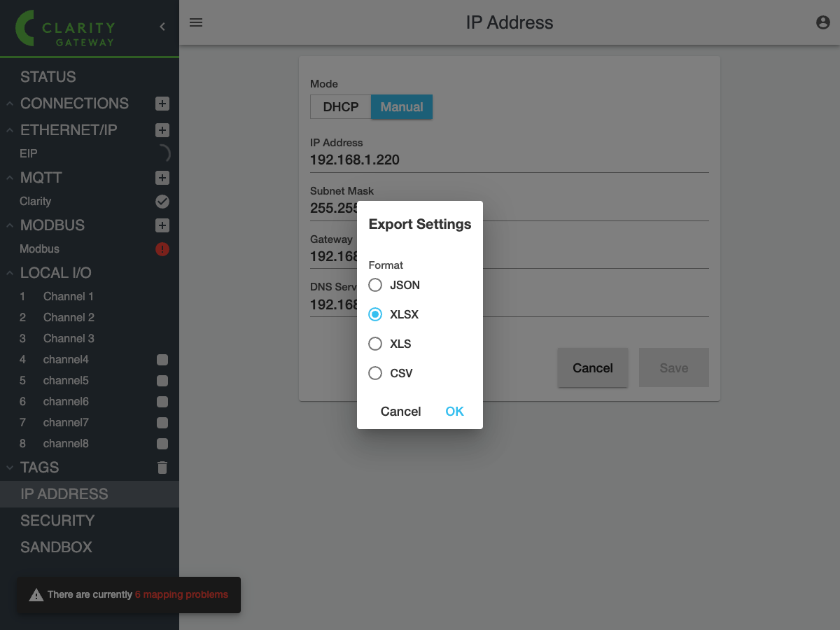The image size is (840, 630).
Task: Select XLS export format
Action: (376, 344)
